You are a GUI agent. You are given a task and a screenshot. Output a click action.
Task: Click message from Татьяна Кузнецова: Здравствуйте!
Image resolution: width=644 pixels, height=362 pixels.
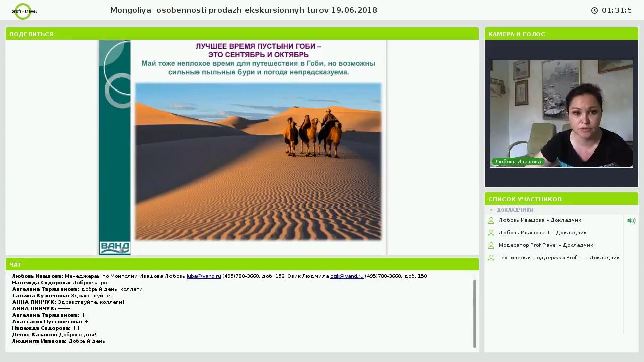[62, 296]
